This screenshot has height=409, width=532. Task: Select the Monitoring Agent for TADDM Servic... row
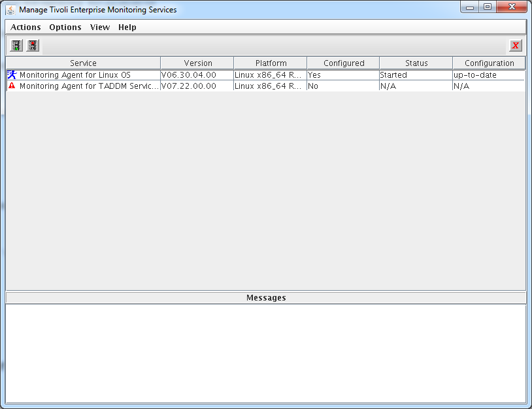pyautogui.click(x=265, y=86)
